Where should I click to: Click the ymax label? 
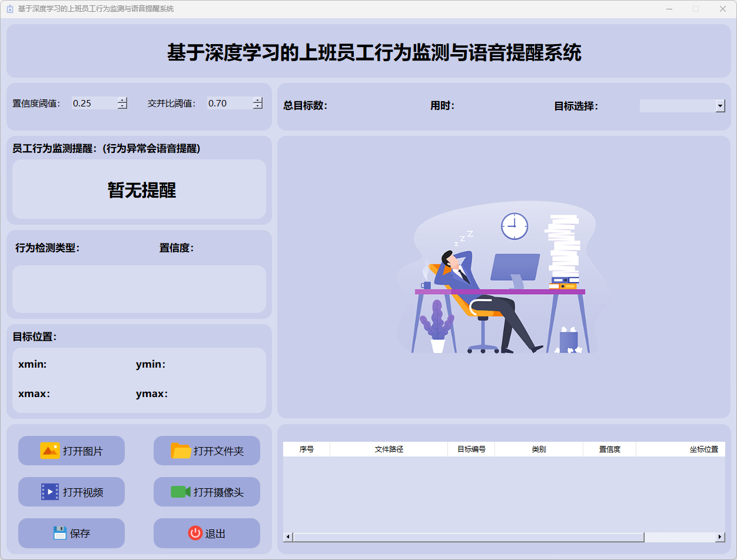tap(152, 394)
